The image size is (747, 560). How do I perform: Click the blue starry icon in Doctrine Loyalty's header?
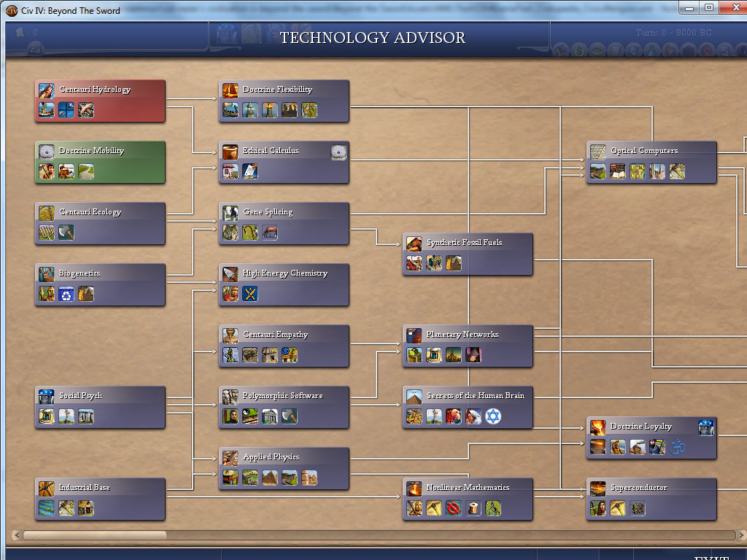[706, 427]
